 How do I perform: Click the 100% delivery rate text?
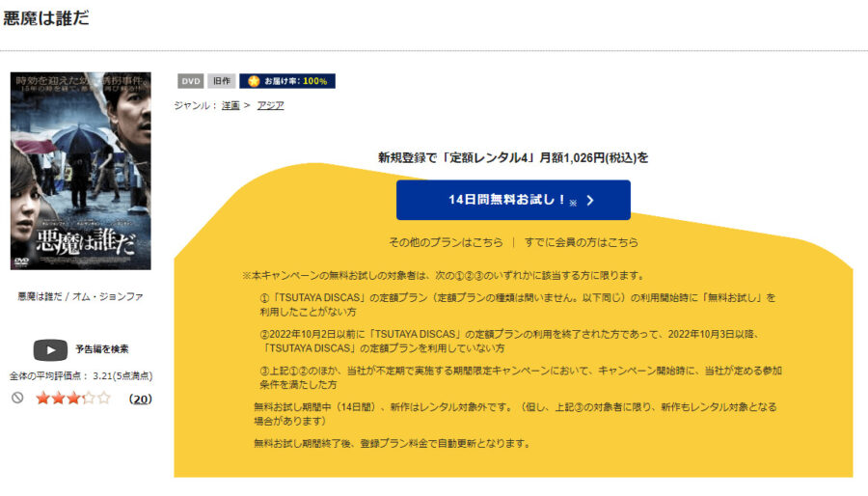[x=315, y=81]
